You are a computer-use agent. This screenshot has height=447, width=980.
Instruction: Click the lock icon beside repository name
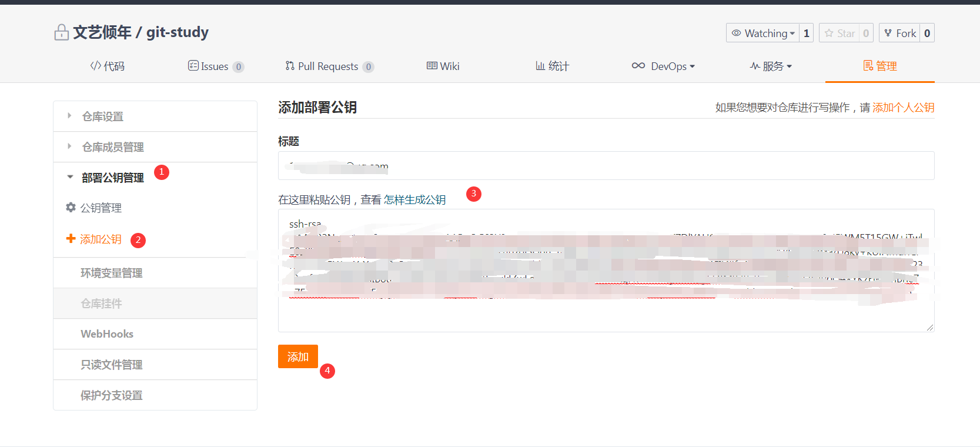click(61, 32)
